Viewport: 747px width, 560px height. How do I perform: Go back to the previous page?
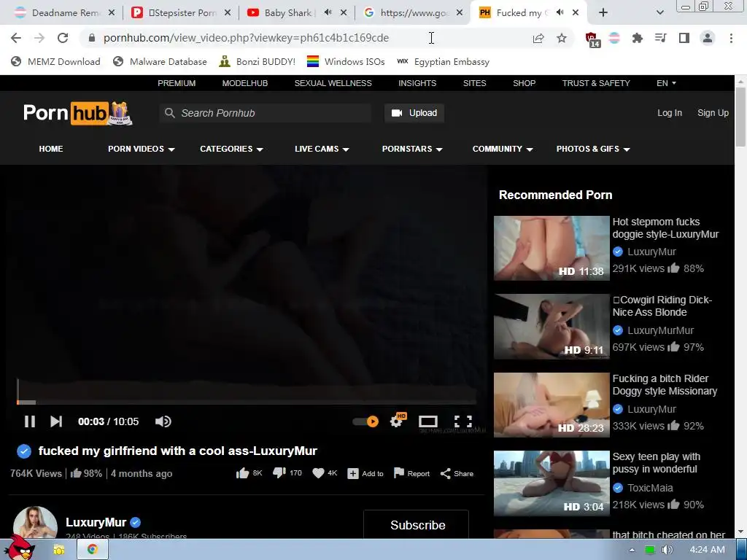tap(16, 38)
